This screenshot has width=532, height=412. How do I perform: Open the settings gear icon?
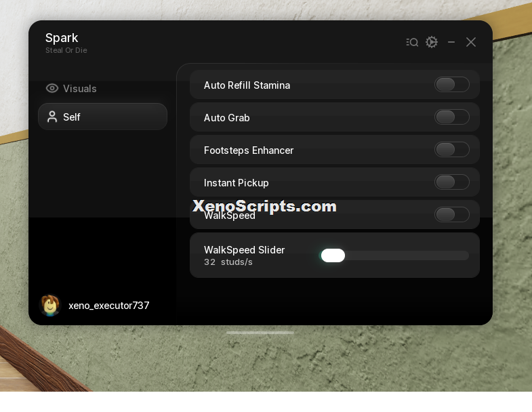(432, 42)
